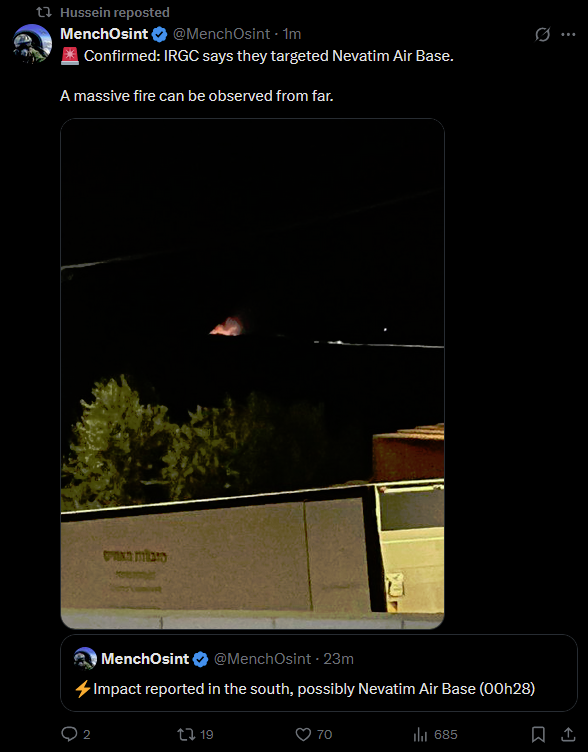Open the @MenchOsint handle link
Image resolution: width=588 pixels, height=752 pixels.
pos(221,34)
